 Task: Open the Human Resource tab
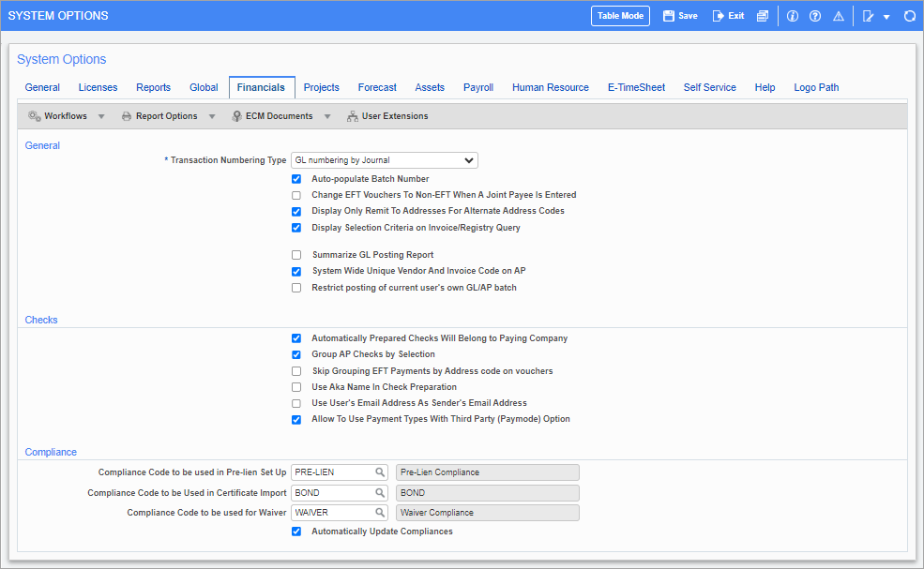point(550,87)
